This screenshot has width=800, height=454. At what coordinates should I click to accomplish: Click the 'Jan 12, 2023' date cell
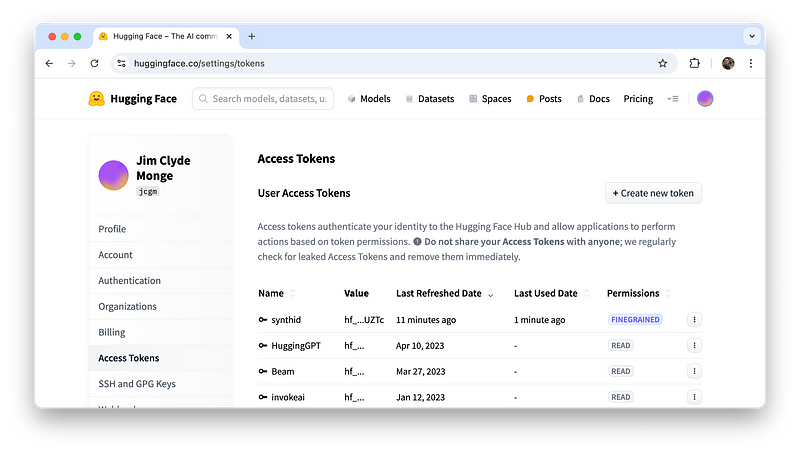pyautogui.click(x=420, y=397)
